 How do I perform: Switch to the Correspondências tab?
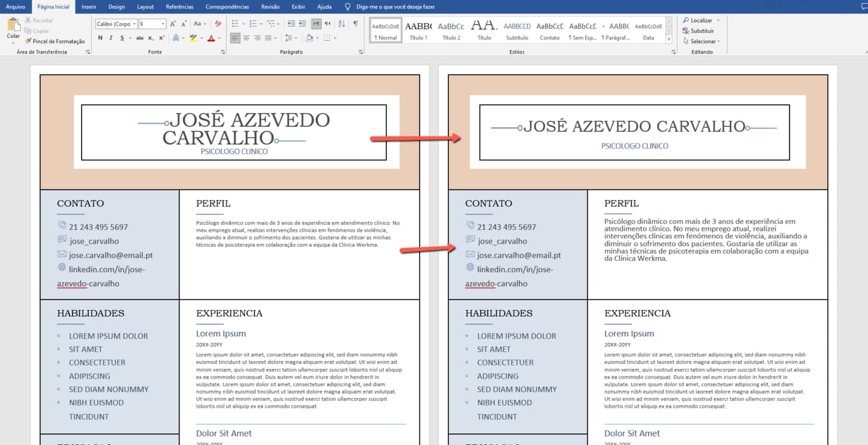pos(227,7)
